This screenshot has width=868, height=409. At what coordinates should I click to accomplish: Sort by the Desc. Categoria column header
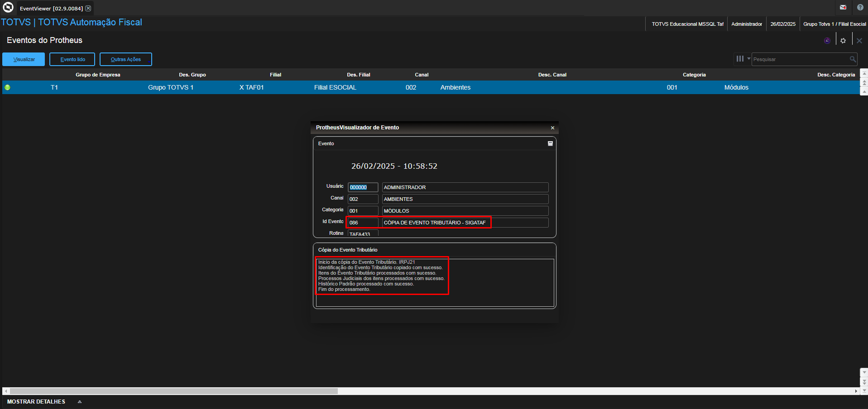(x=836, y=75)
